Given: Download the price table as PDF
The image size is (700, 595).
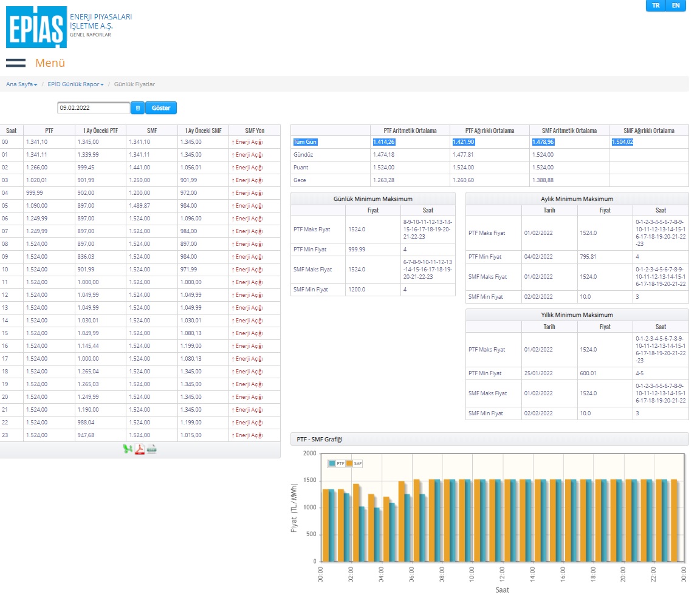Looking at the screenshot, I should pyautogui.click(x=140, y=449).
